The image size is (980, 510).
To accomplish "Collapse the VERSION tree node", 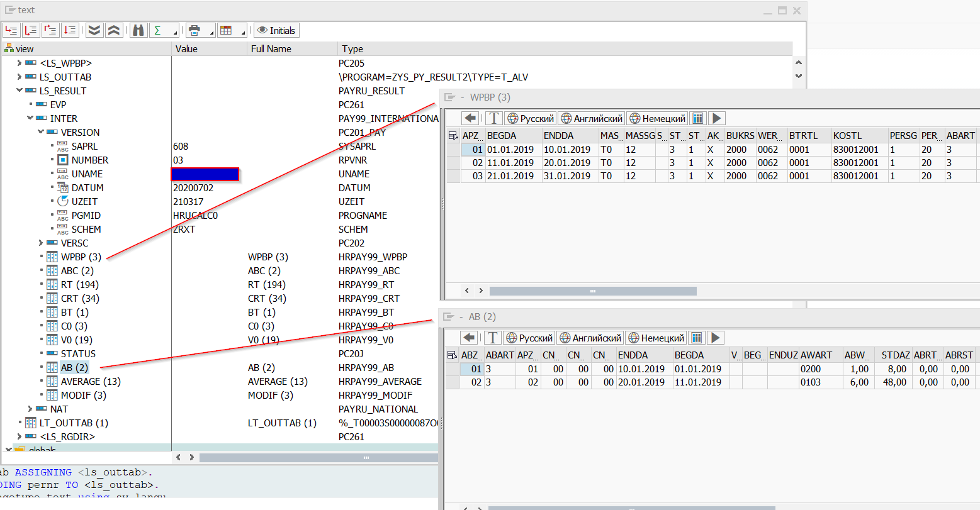I will tap(41, 132).
